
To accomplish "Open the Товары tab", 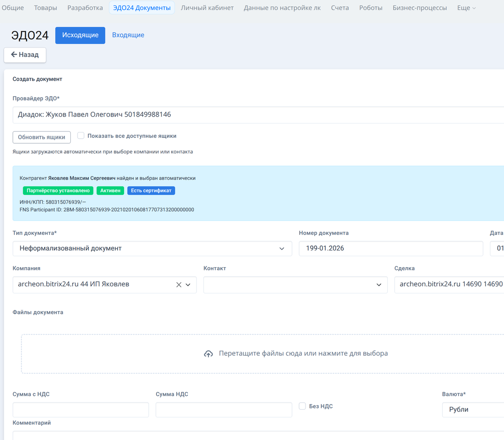I will pyautogui.click(x=46, y=8).
